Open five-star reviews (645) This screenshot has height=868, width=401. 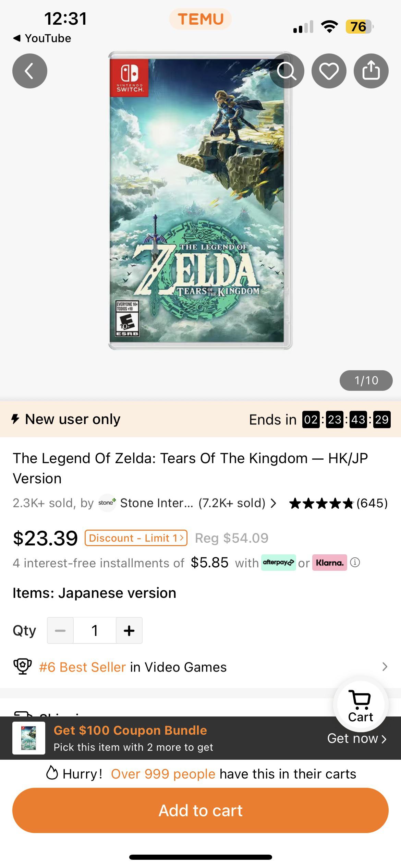[338, 503]
